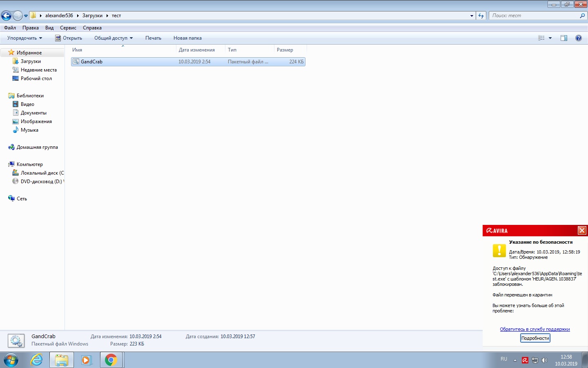588x368 pixels.
Task: Click the network tray icon
Action: coord(535,360)
